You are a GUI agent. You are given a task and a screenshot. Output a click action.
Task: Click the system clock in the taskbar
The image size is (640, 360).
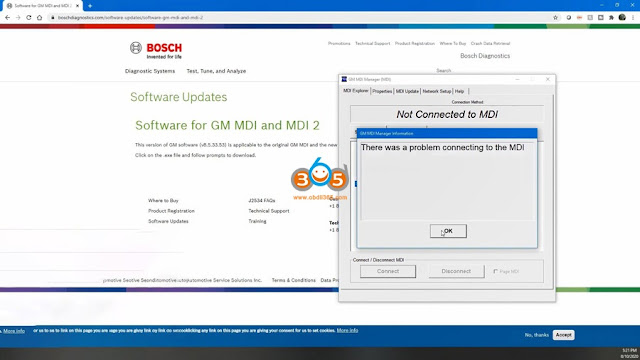coord(629,353)
